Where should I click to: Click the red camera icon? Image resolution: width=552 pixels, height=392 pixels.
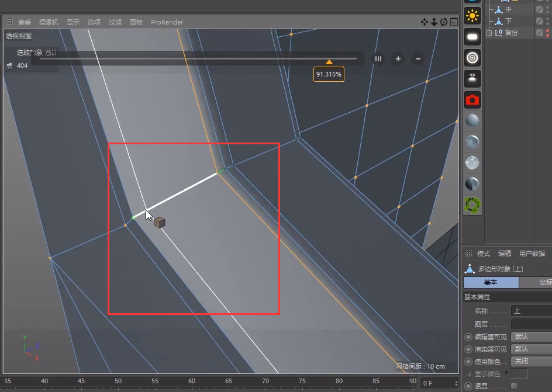coord(472,100)
